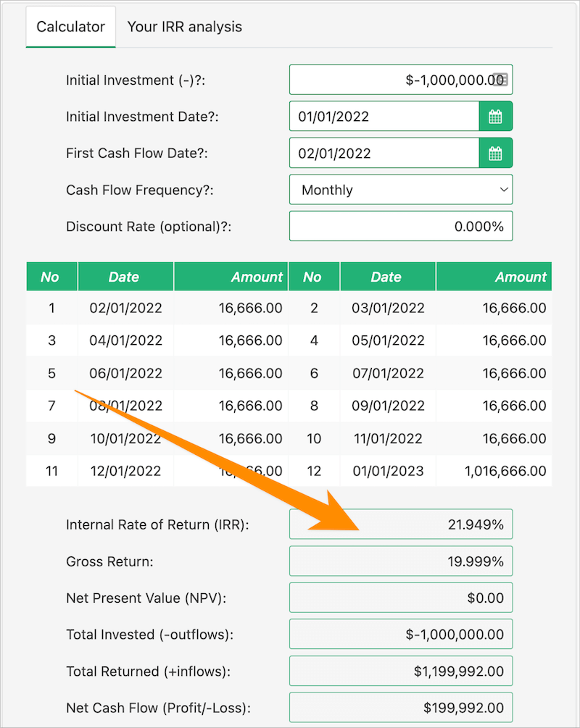
Task: Click date cell 12/01/2022
Action: pos(125,471)
